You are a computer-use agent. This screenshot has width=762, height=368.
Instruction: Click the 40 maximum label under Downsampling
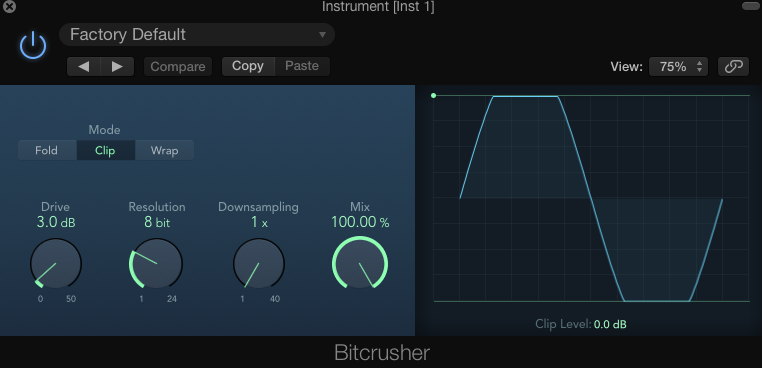pyautogui.click(x=275, y=299)
